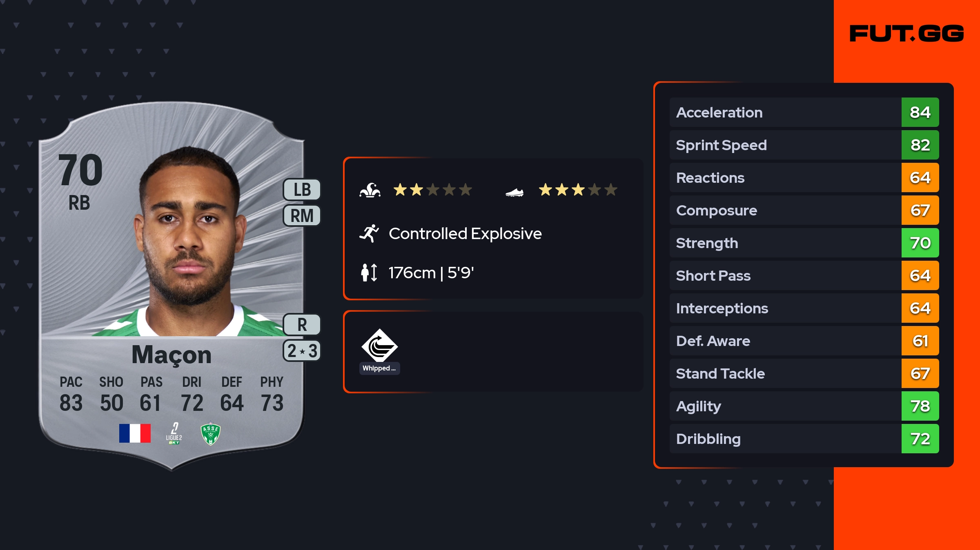Viewport: 980px width, 550px height.
Task: Click the ASSE club badge
Action: 211,433
